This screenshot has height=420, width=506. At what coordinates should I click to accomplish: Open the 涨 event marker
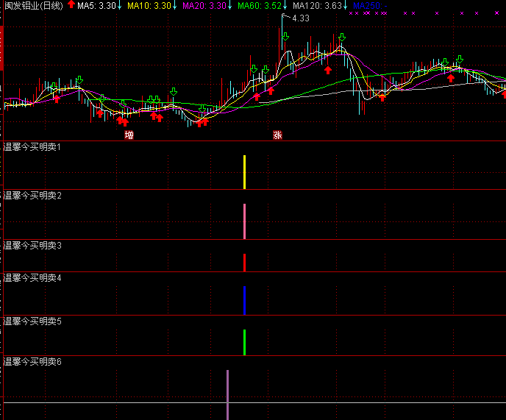tap(277, 135)
